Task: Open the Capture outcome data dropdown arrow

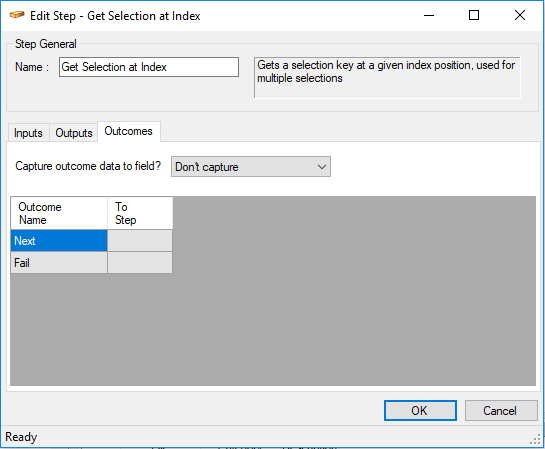Action: tap(322, 167)
